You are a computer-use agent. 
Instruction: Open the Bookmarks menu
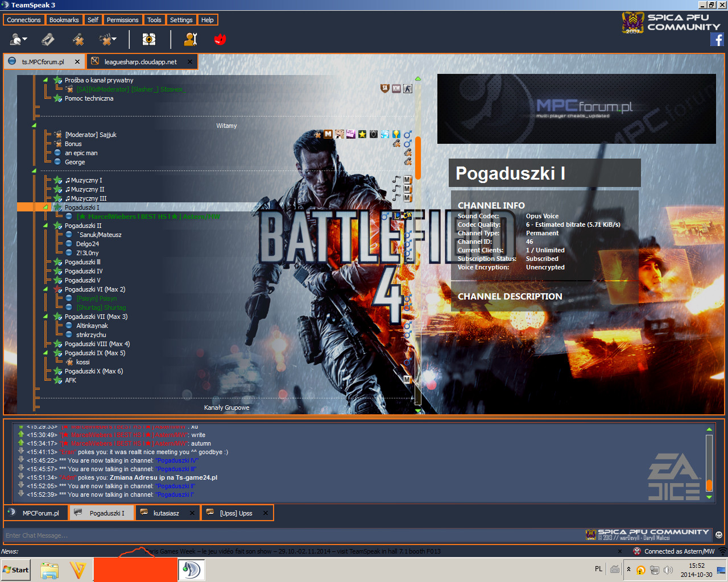64,20
